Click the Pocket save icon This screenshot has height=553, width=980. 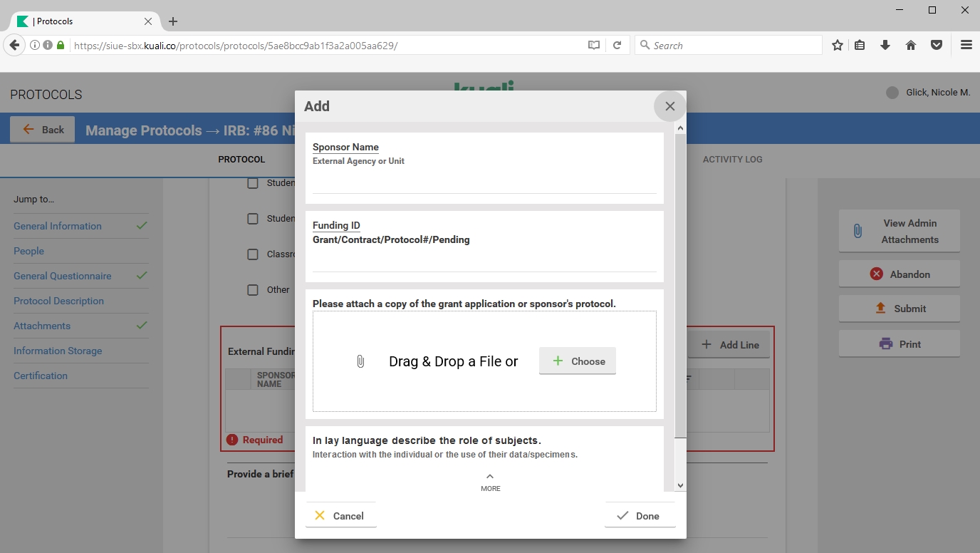tap(937, 45)
